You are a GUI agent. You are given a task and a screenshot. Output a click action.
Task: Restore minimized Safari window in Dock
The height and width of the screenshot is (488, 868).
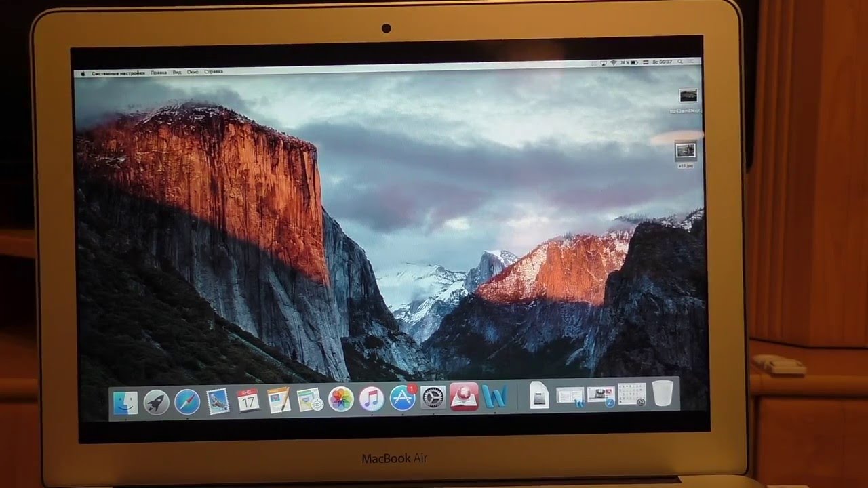(x=601, y=395)
